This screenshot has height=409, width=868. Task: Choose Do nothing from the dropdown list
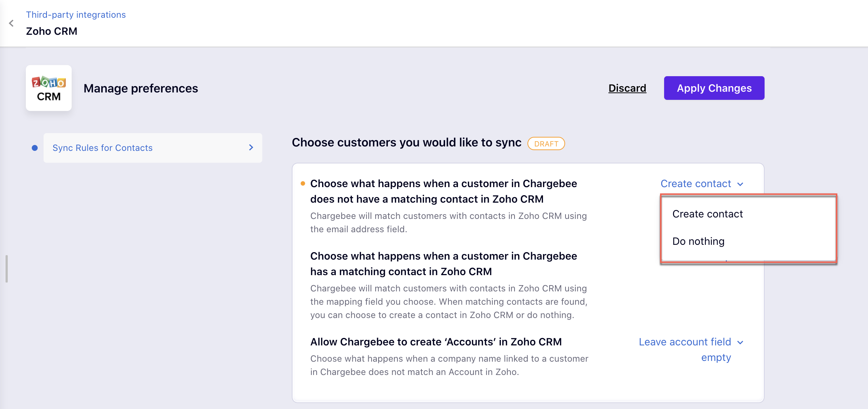click(698, 241)
